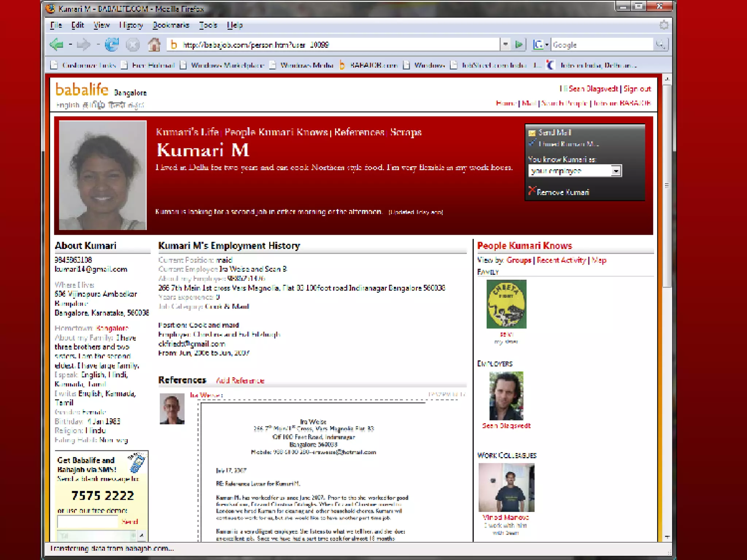747x560 pixels.
Task: Click the SMS demo phone number field
Action: 88,522
